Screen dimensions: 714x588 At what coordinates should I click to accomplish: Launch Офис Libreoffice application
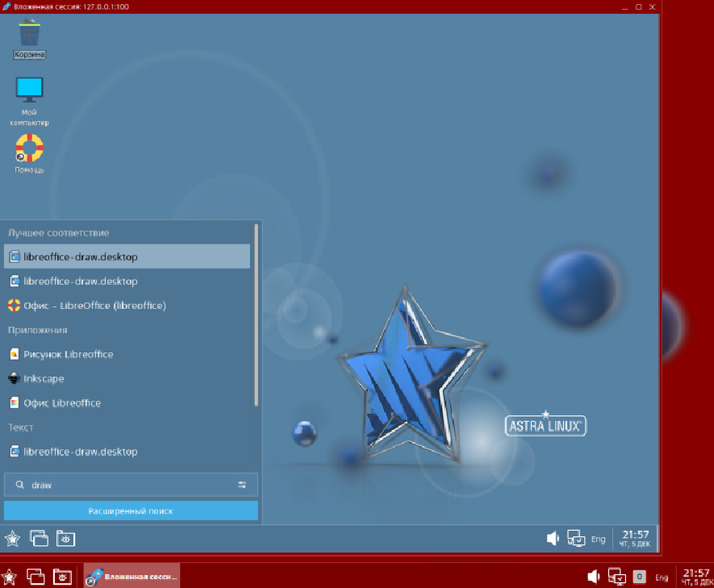127,402
